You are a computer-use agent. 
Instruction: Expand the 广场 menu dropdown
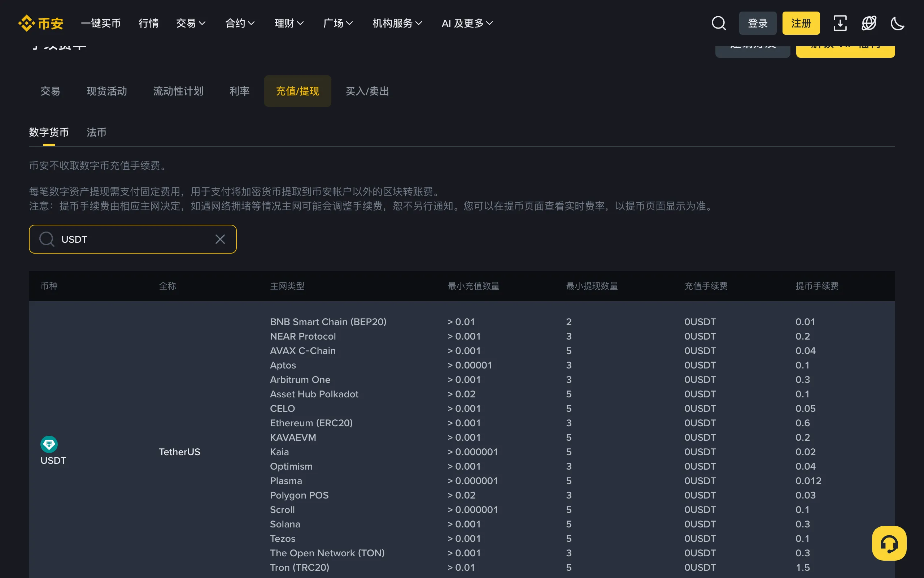point(338,23)
